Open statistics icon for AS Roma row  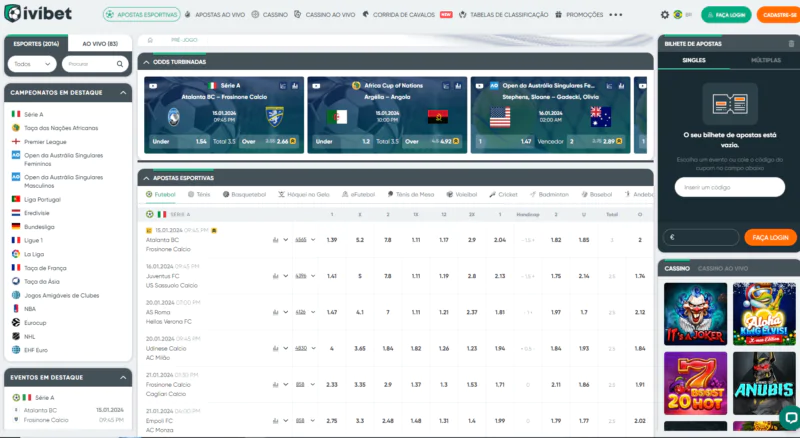coord(276,312)
